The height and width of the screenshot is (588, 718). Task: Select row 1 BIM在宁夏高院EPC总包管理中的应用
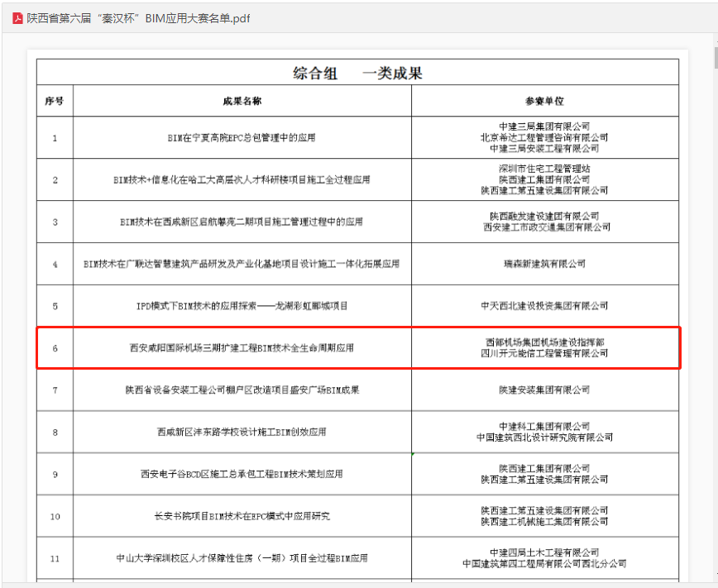point(242,138)
